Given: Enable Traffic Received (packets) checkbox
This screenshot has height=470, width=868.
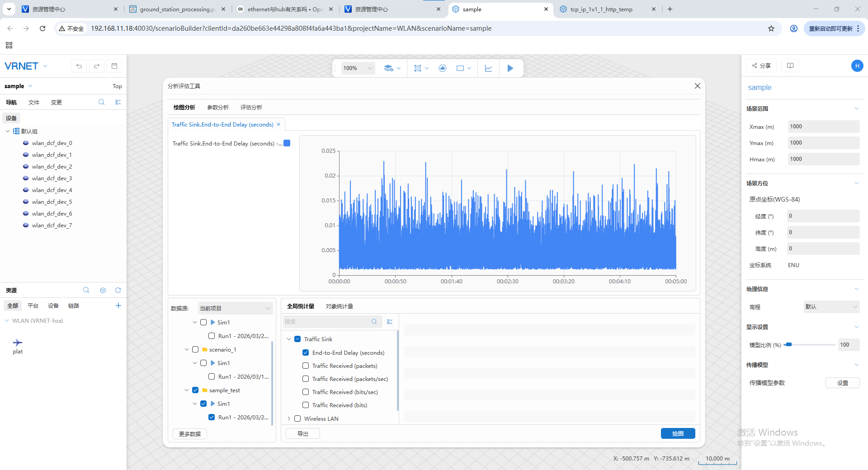Looking at the screenshot, I should [306, 366].
